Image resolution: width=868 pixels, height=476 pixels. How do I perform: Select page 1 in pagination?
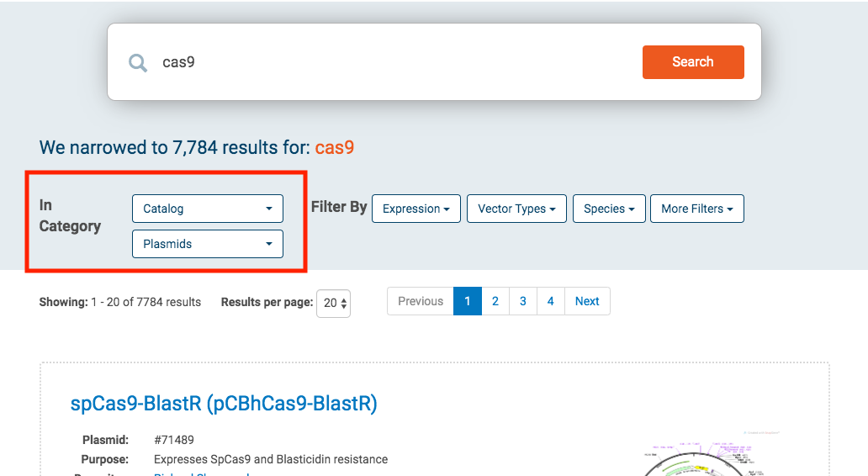467,301
